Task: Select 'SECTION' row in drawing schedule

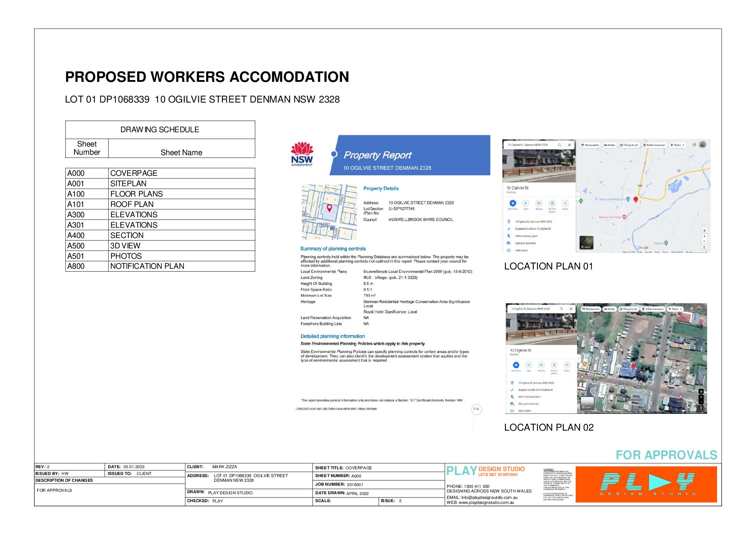Action: point(160,236)
